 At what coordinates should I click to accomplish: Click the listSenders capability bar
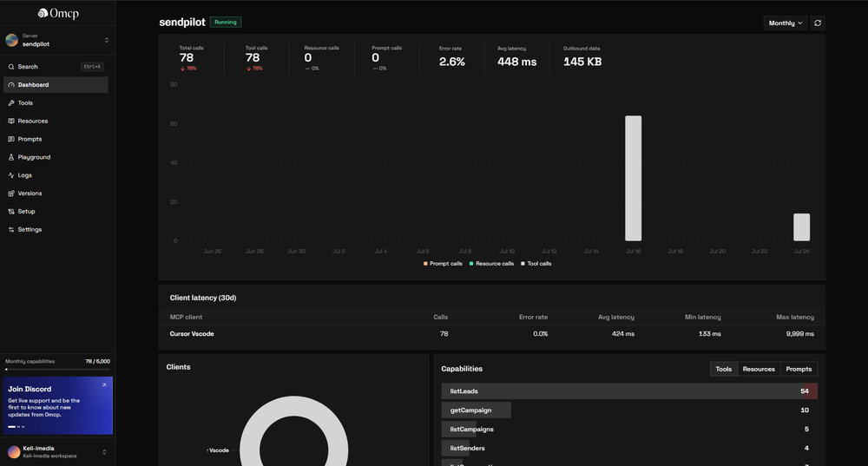click(456, 449)
